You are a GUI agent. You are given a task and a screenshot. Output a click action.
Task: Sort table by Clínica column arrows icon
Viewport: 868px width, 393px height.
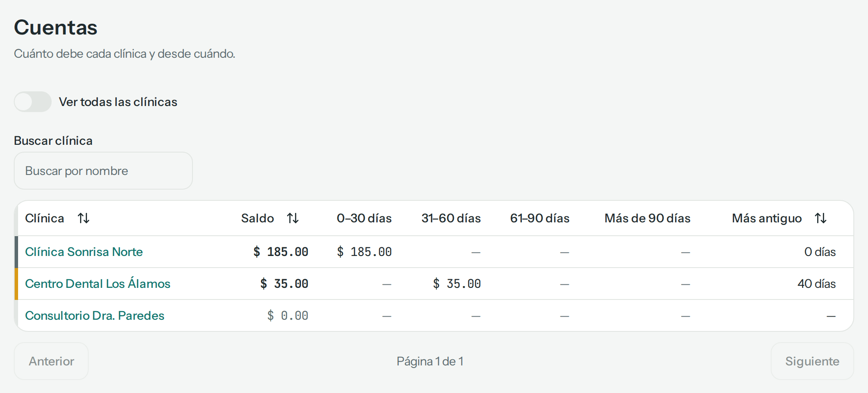click(84, 218)
